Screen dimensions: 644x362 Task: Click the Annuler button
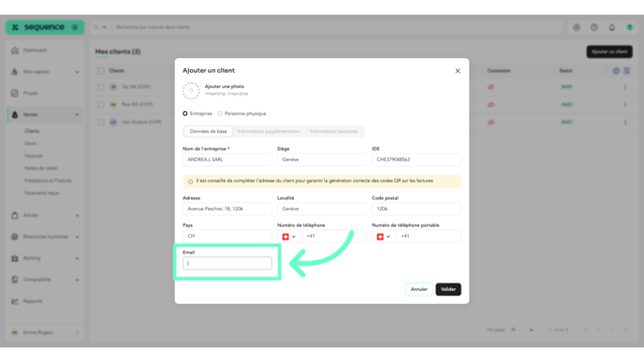[x=418, y=289]
